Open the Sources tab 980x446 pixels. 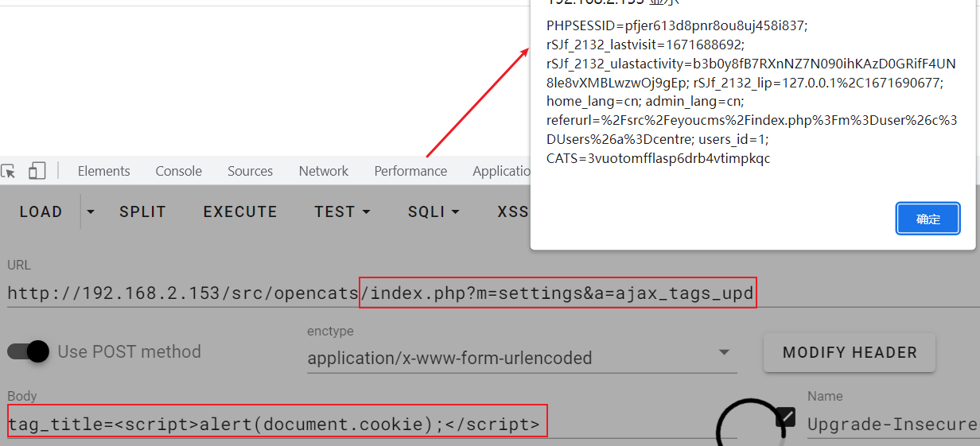250,171
